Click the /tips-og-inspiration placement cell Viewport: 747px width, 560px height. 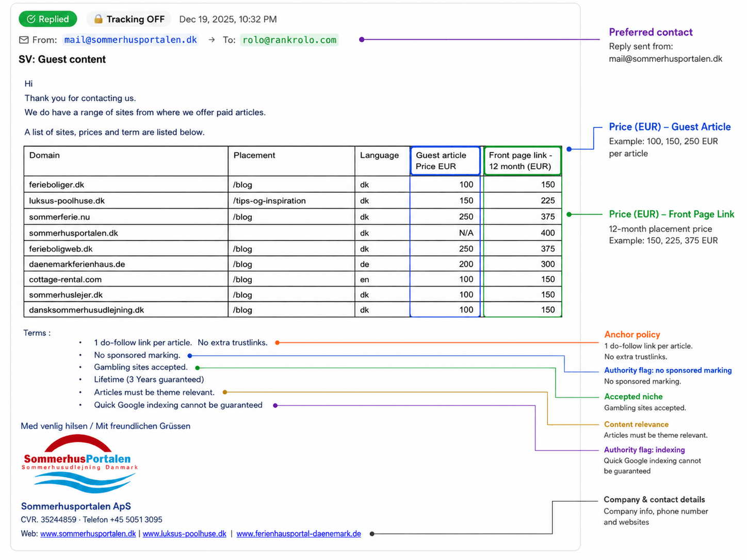click(291, 201)
